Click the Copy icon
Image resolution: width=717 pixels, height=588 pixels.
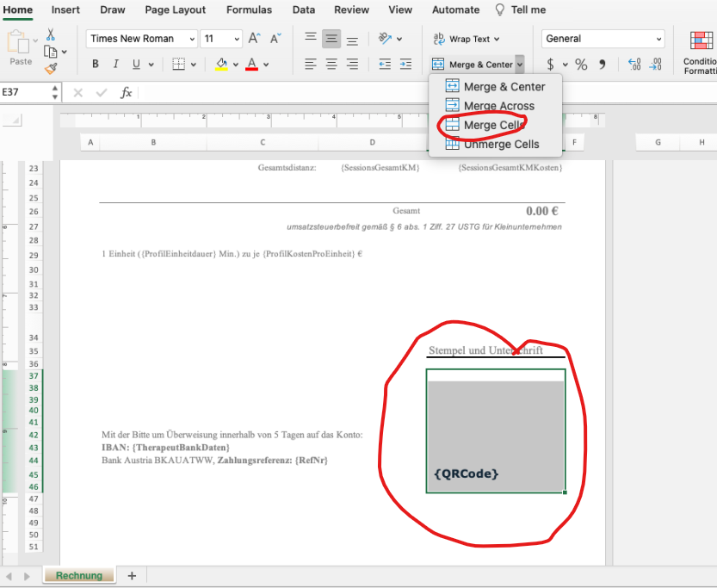50,52
